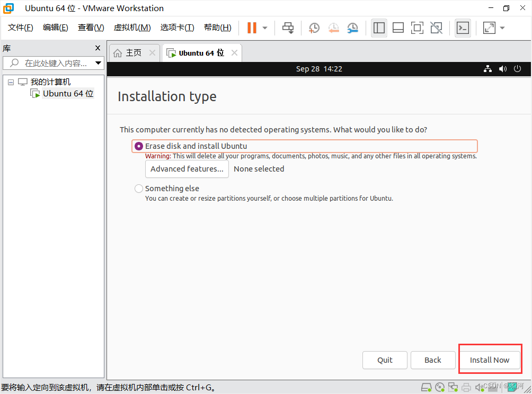Viewport: 532px width, 394px height.
Task: Open the 查看(V) menu
Action: pyautogui.click(x=91, y=28)
